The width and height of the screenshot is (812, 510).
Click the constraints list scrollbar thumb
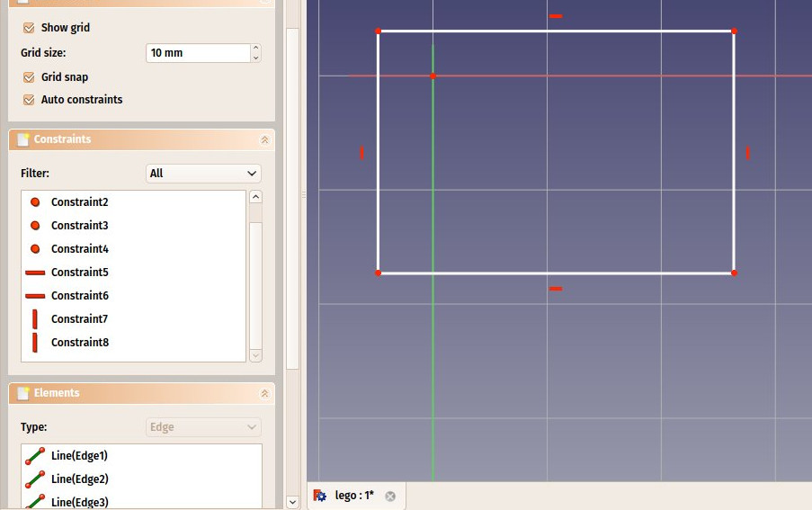(255, 285)
